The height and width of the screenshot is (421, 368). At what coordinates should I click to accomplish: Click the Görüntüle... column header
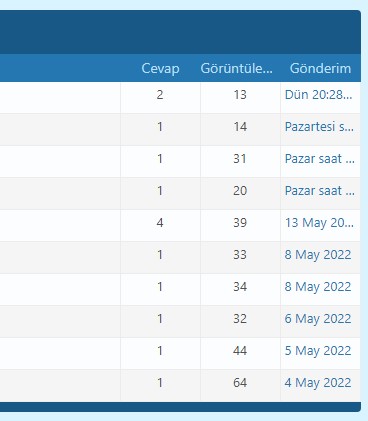pyautogui.click(x=236, y=69)
